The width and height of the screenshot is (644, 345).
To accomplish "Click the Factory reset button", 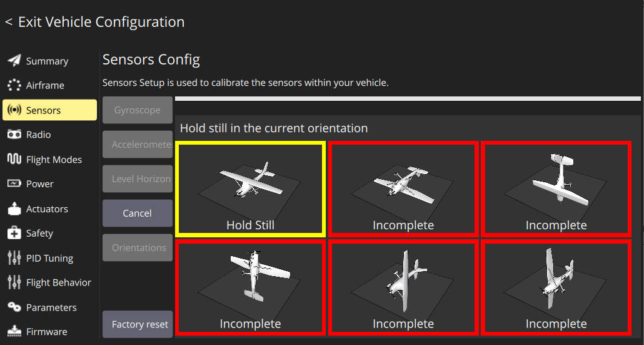I will tap(138, 324).
